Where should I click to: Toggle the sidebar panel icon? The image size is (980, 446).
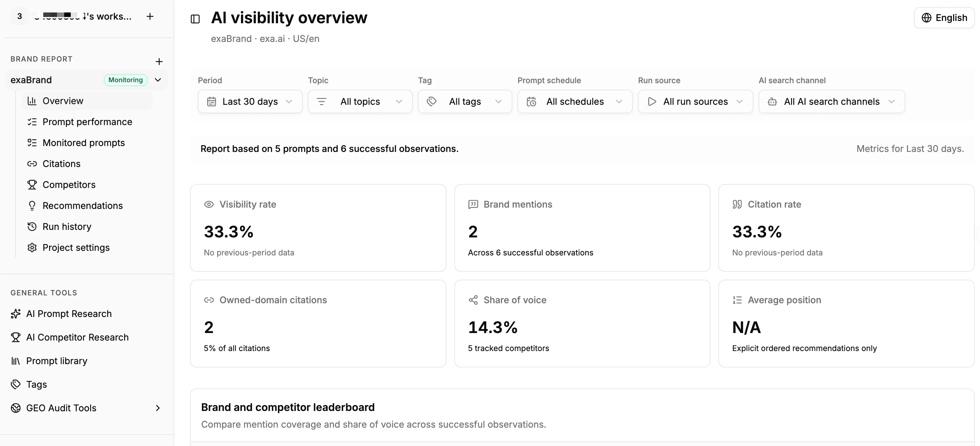click(x=195, y=19)
